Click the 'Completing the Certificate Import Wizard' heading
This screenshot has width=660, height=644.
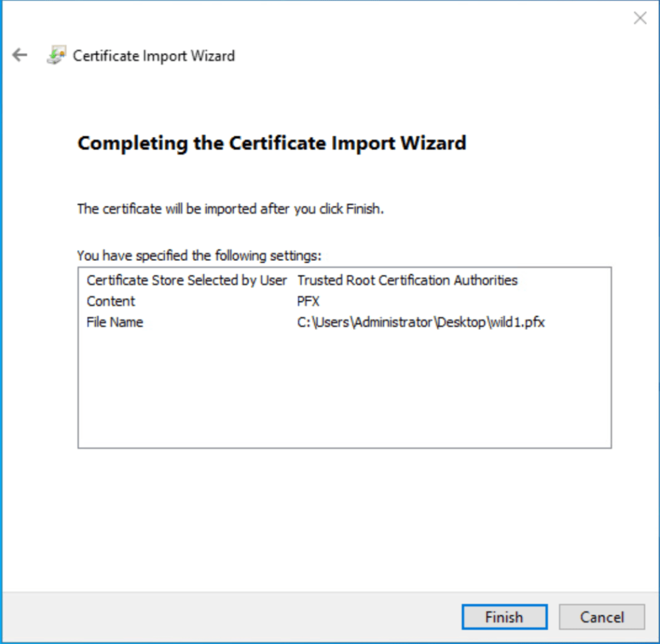point(271,142)
